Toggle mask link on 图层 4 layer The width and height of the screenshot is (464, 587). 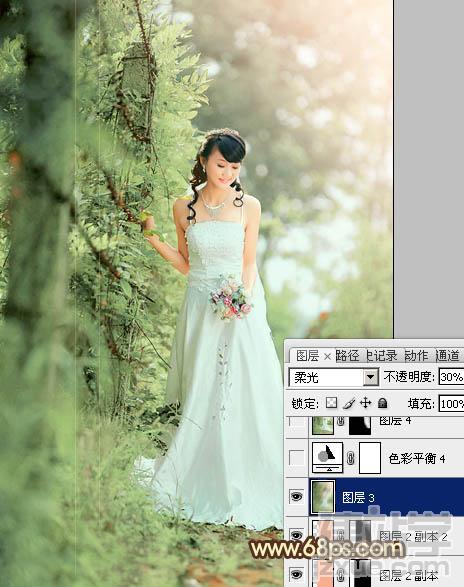[340, 422]
